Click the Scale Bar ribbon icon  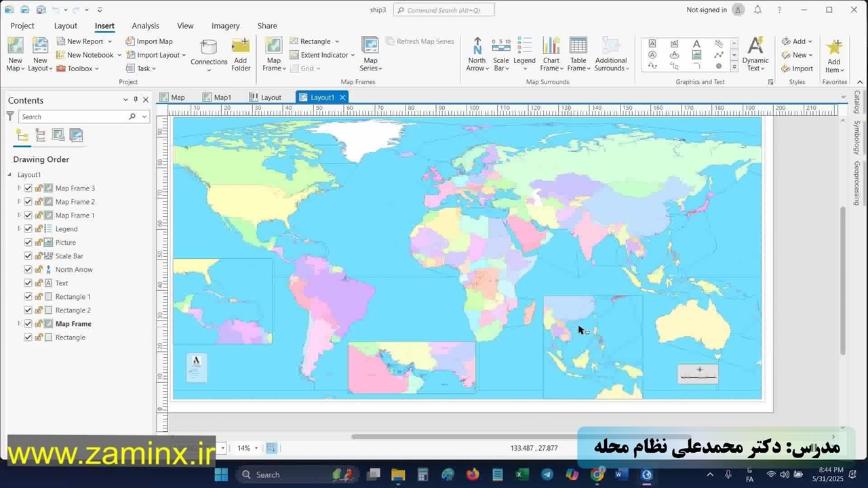coord(501,47)
